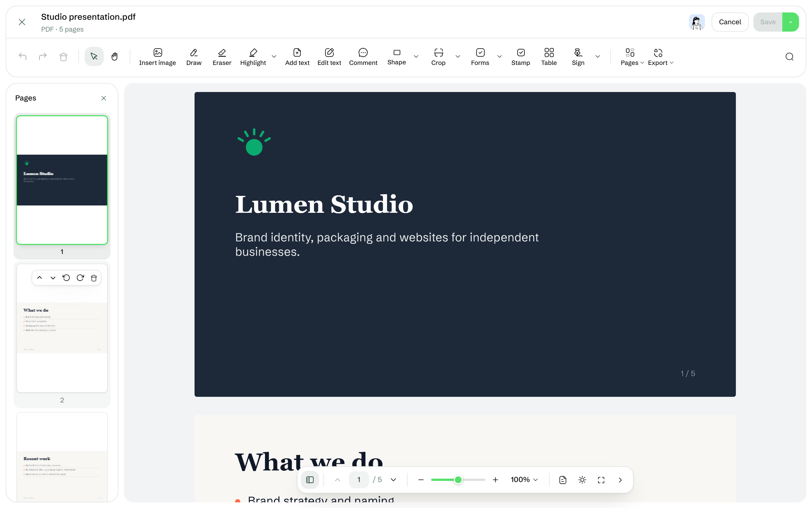
Task: Expand the Shape options chevron
Action: pyautogui.click(x=416, y=56)
